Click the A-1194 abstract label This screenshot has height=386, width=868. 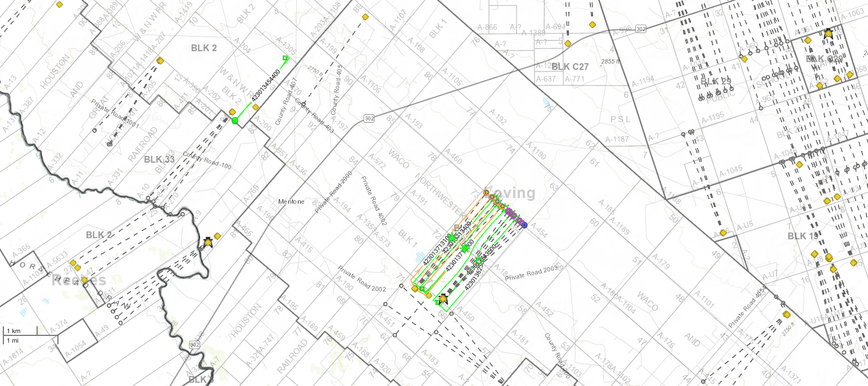(643, 82)
